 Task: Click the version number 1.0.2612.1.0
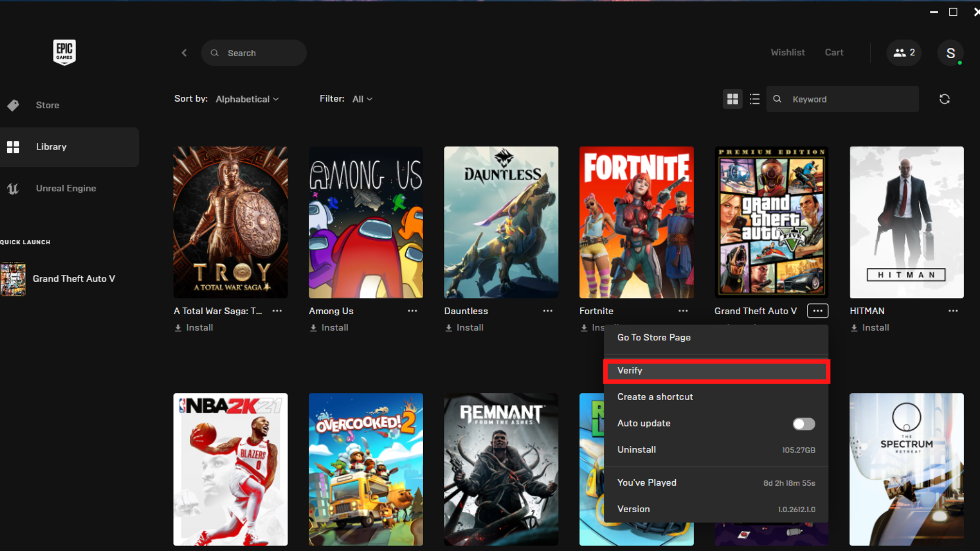796,510
